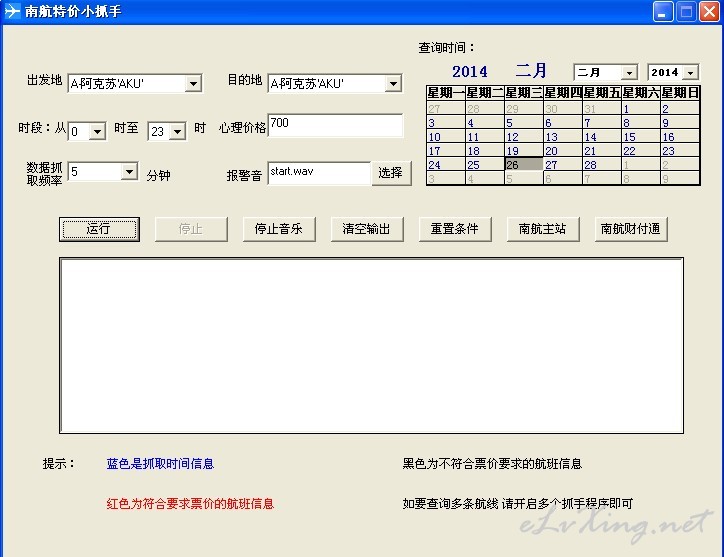
Task: Pick calendar date 11
Action: (484, 137)
